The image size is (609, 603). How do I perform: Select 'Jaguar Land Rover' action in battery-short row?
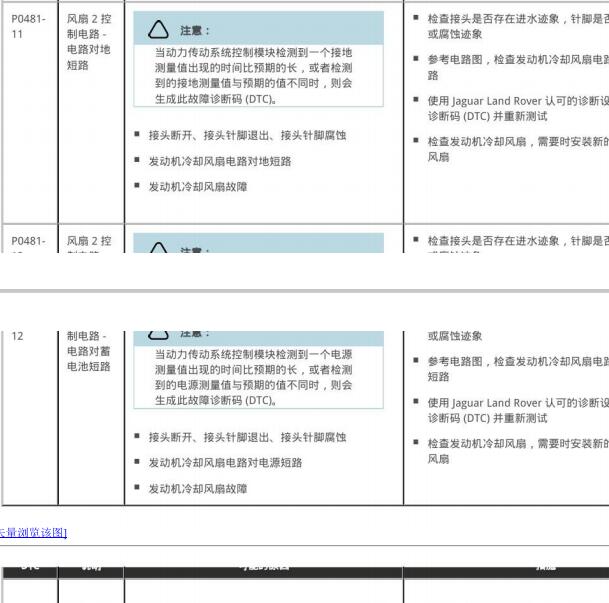(518, 410)
